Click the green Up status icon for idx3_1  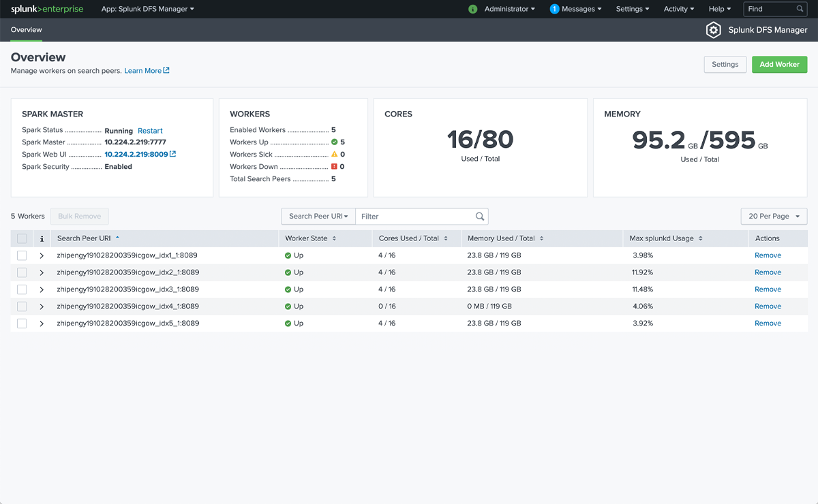288,289
